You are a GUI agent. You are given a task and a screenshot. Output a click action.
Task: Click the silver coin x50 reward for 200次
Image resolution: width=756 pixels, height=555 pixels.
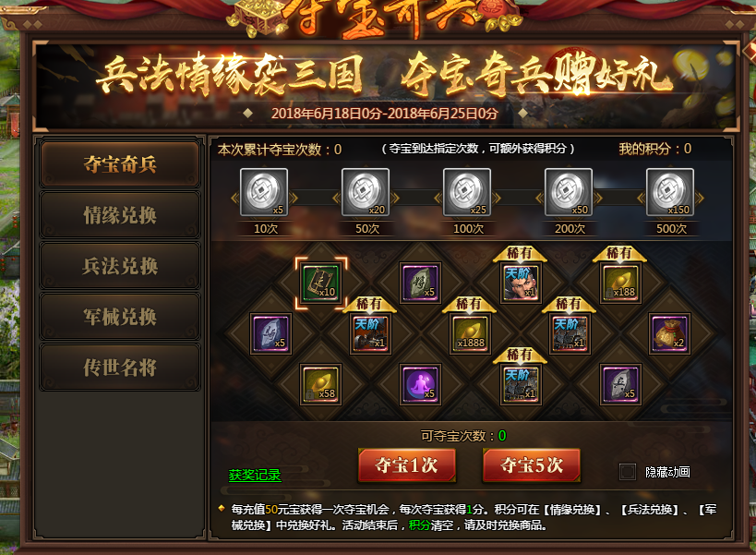coord(569,192)
